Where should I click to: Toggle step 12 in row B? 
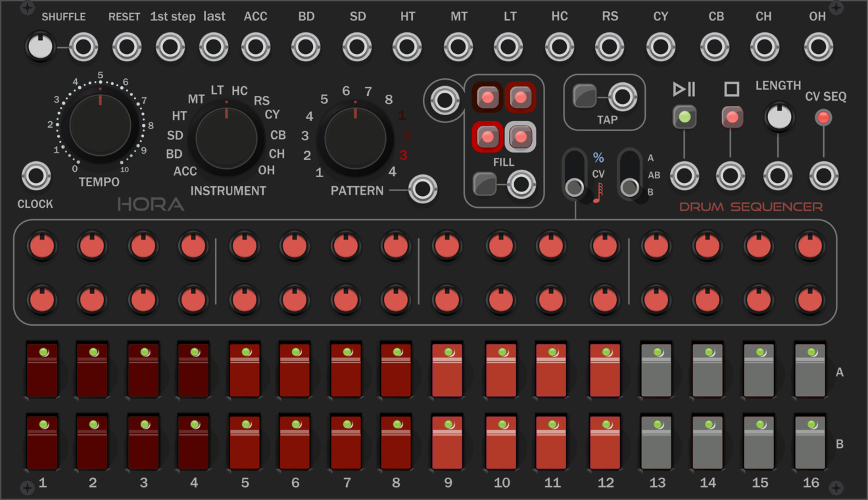[605, 442]
